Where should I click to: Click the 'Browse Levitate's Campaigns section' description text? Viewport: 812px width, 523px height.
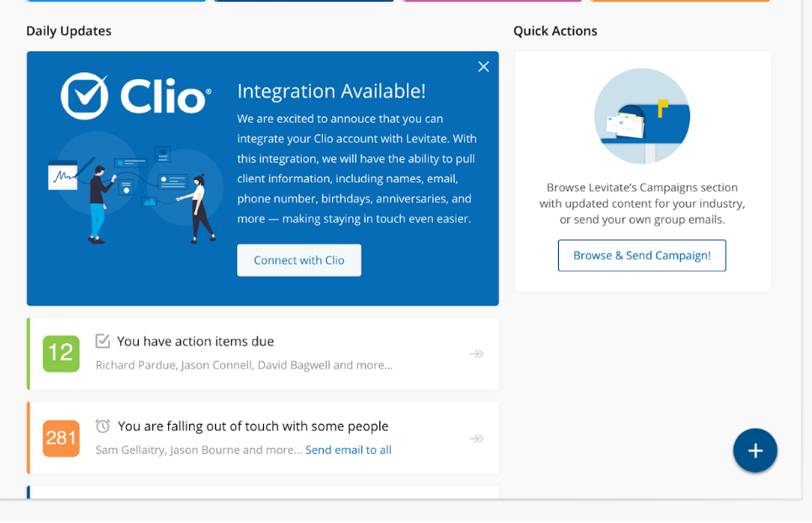[x=642, y=203]
